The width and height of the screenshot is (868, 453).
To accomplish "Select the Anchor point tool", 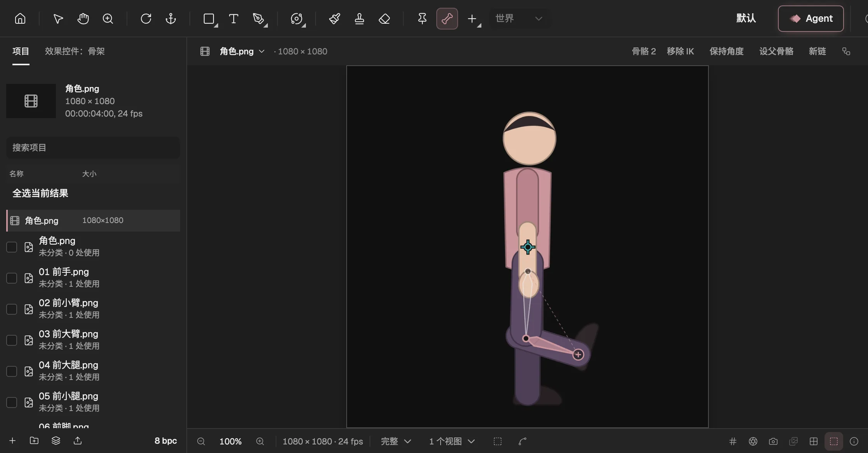I will point(171,18).
